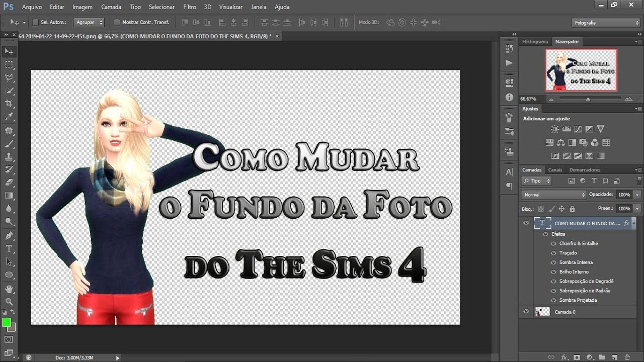
Task: Select the Zoom tool
Action: click(x=9, y=302)
